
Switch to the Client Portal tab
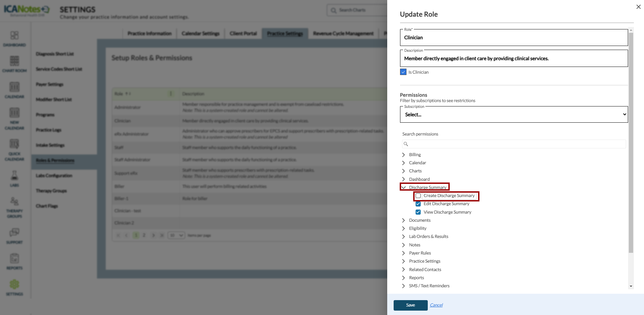click(243, 33)
